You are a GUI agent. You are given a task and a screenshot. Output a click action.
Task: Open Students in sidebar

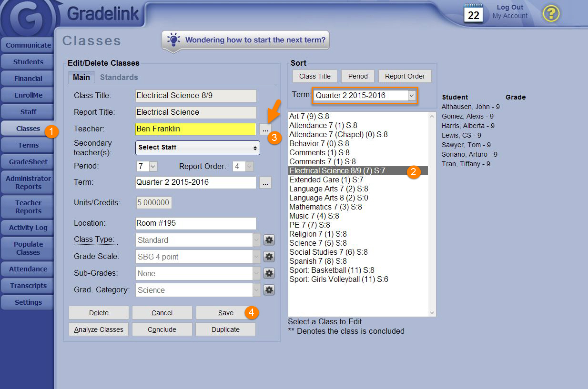28,62
